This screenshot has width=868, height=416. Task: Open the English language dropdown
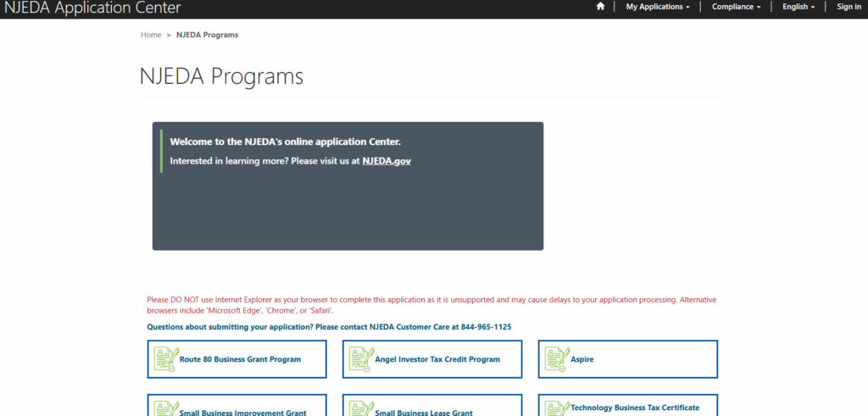coord(798,7)
